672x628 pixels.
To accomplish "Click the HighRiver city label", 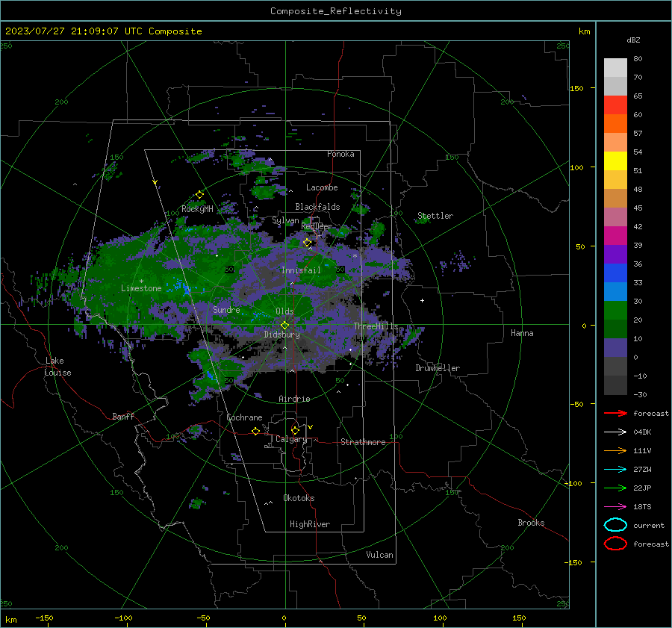I will pyautogui.click(x=310, y=524).
